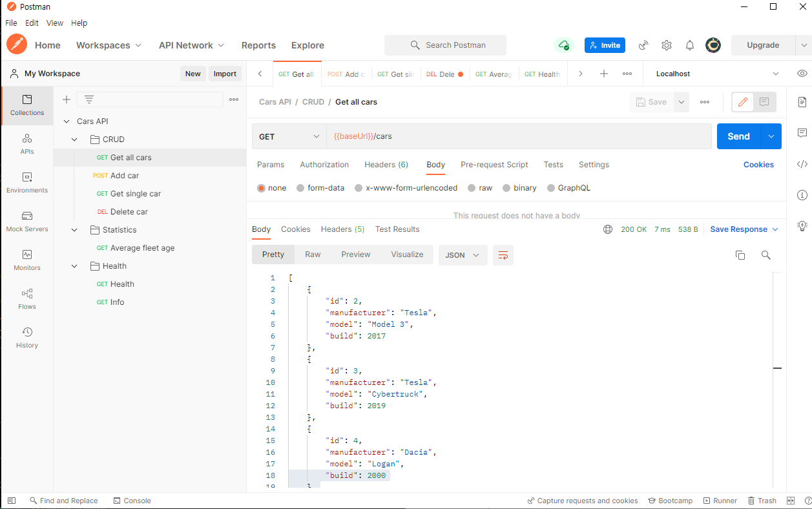
Task: Open the File menu
Action: click(11, 23)
